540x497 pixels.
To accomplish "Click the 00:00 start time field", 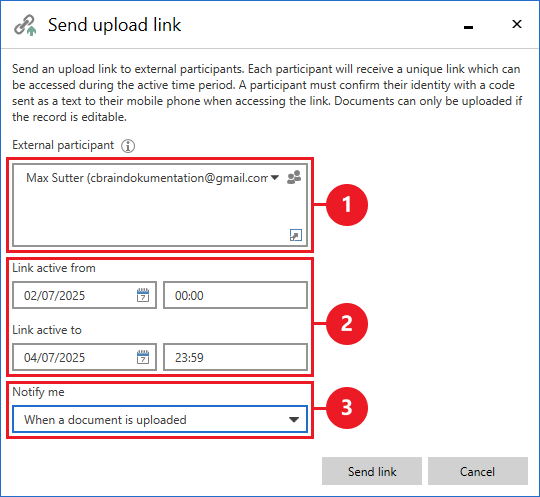I will coord(235,295).
